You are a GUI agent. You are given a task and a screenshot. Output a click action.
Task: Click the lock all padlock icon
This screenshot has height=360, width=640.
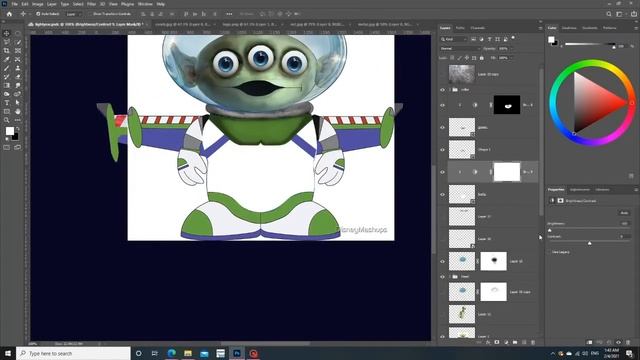click(x=482, y=58)
